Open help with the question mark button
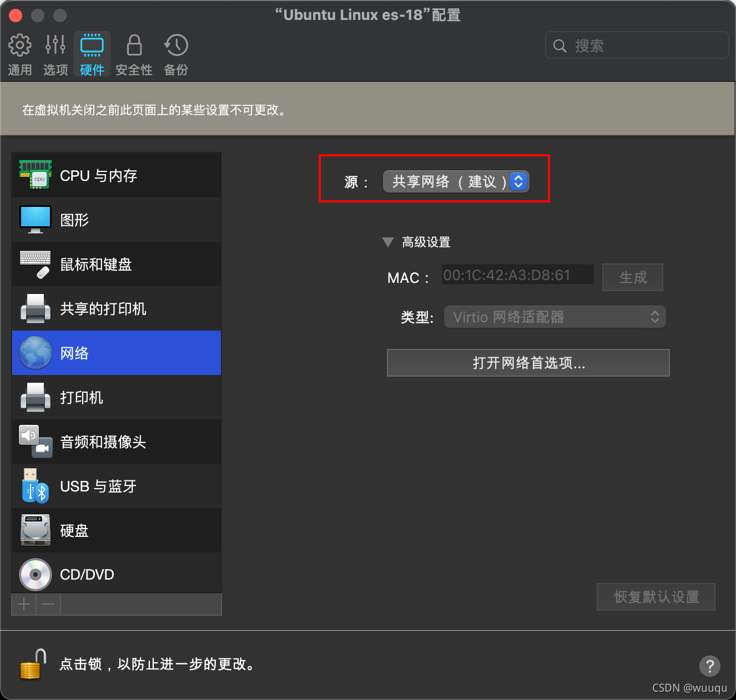736x700 pixels. point(710,666)
